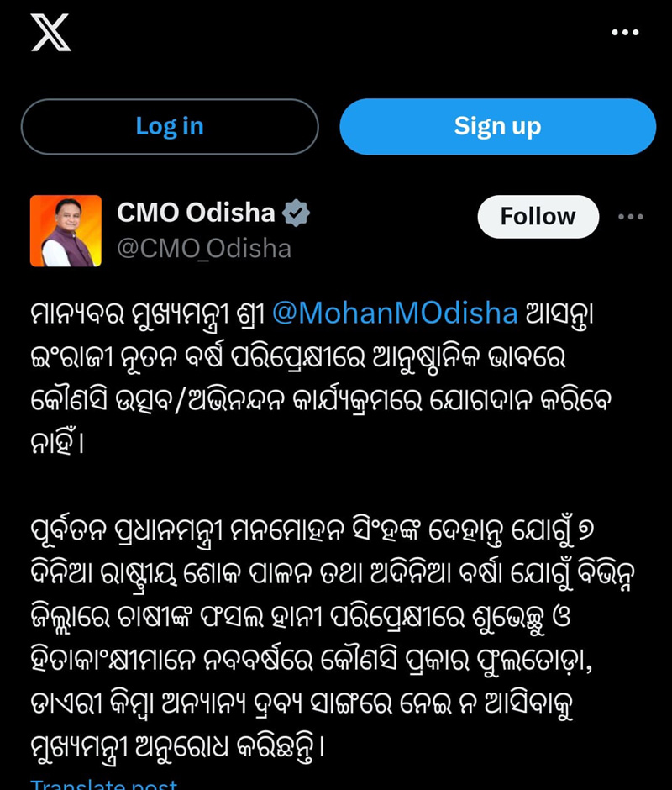Open the @MohanMOdisha mention link
The width and height of the screenshot is (672, 790).
[395, 313]
